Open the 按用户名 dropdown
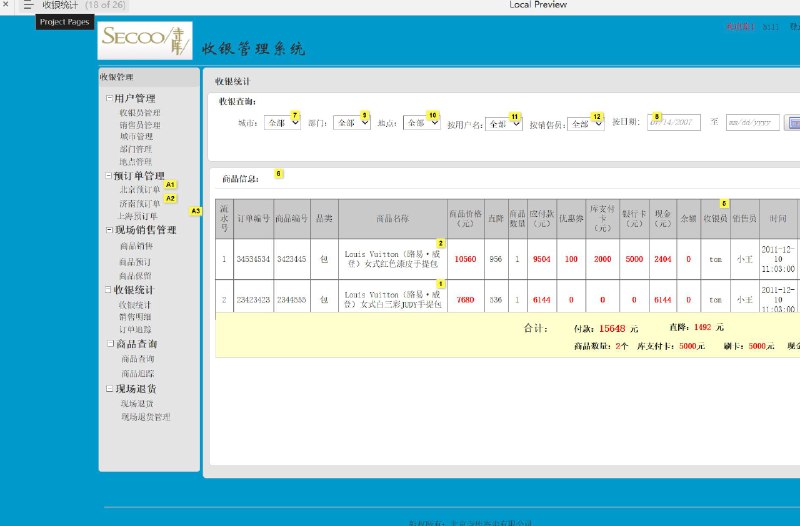 point(504,124)
